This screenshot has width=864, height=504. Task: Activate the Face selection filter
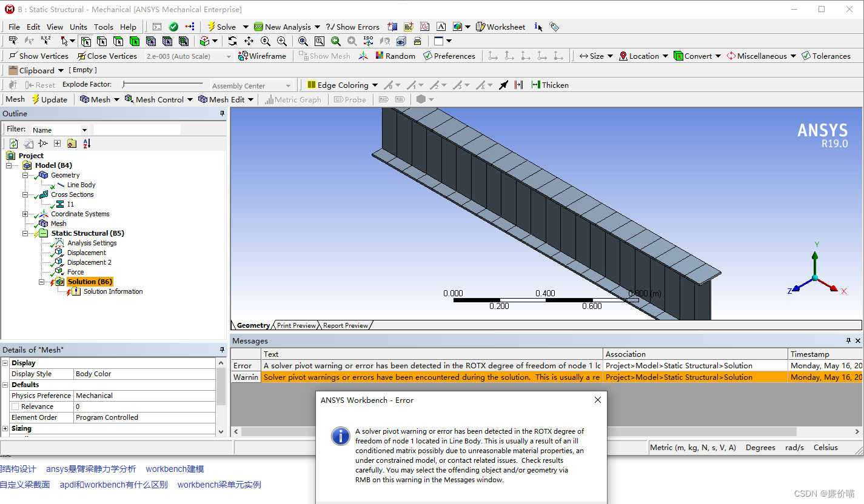[x=118, y=41]
